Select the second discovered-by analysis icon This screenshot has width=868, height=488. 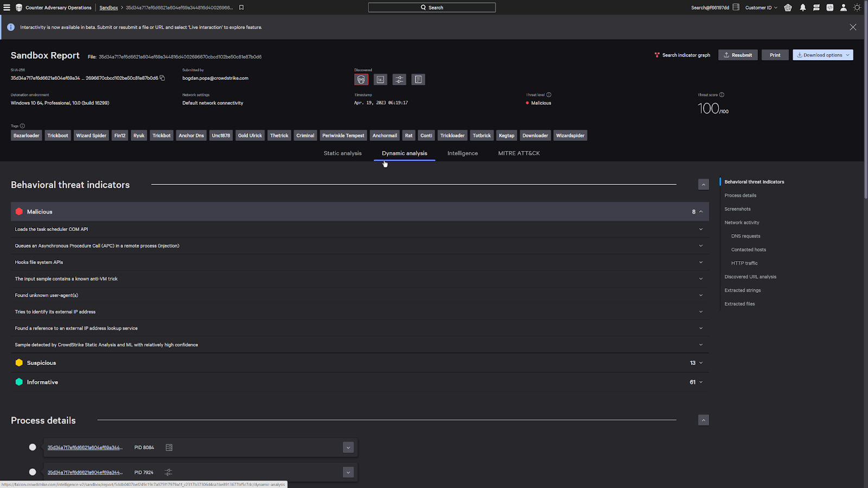(x=380, y=80)
